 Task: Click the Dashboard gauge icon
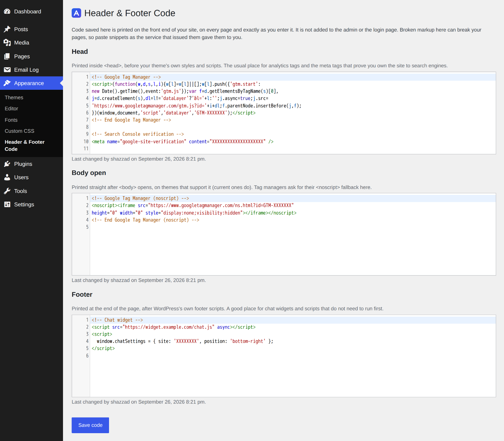pos(7,11)
